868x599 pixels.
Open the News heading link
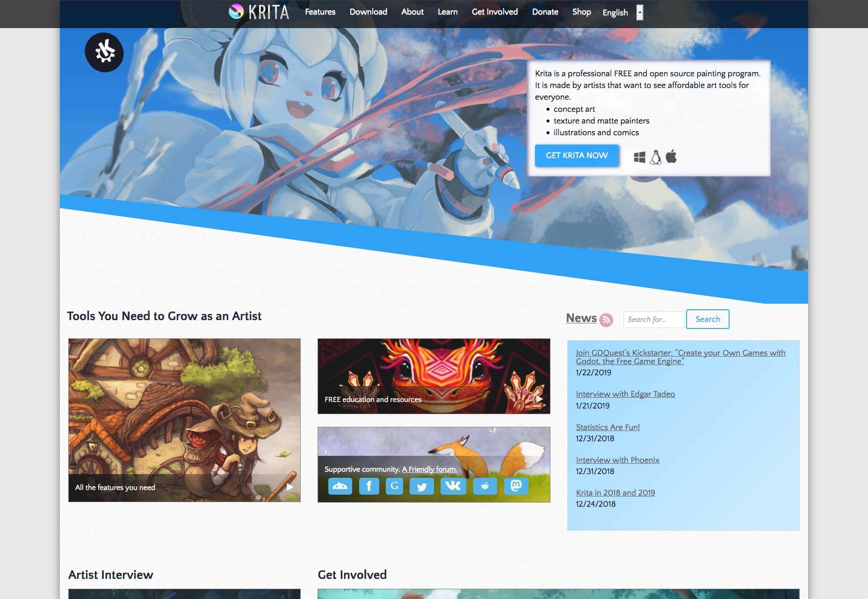[x=581, y=318]
